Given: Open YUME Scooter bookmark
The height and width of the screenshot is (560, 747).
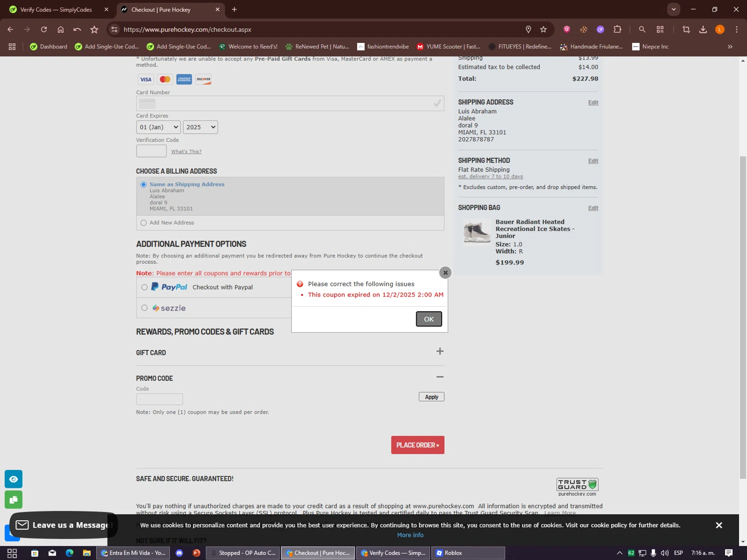Looking at the screenshot, I should pyautogui.click(x=448, y=47).
